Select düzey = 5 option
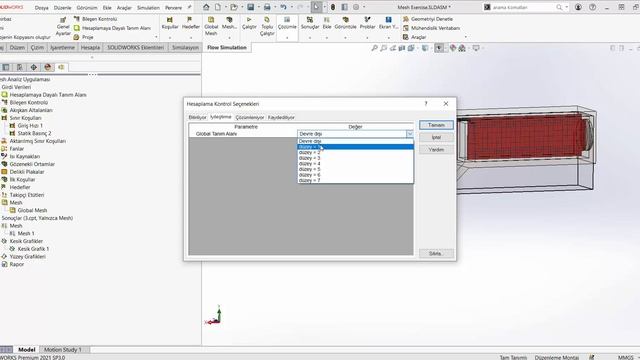Image resolution: width=640 pixels, height=360 pixels. point(355,169)
